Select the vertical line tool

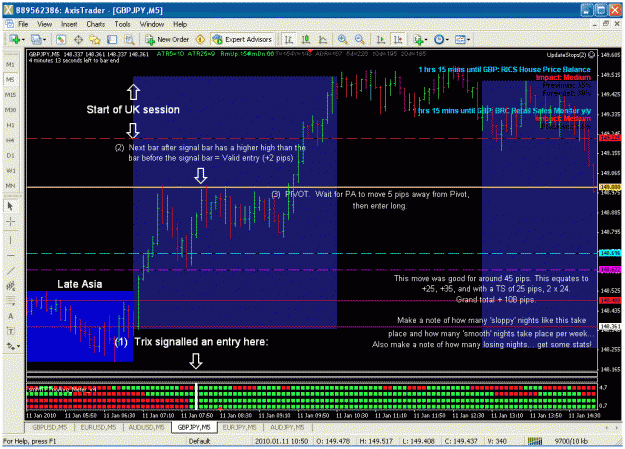[x=10, y=240]
